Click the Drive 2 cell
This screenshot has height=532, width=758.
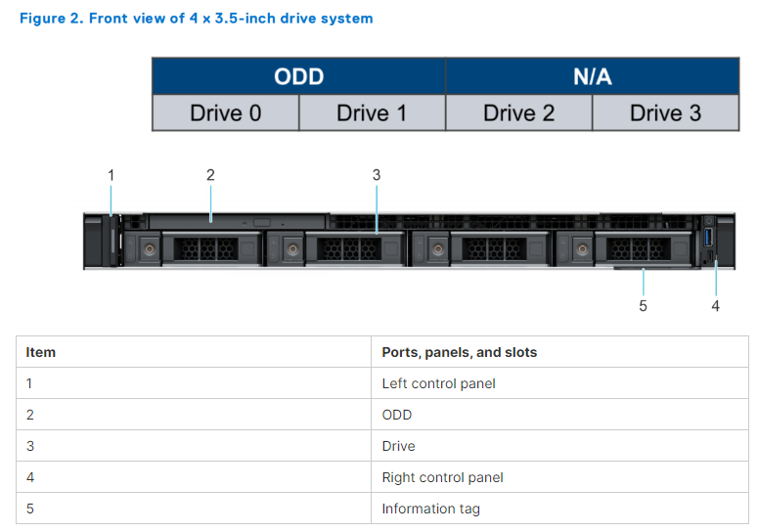pos(518,113)
